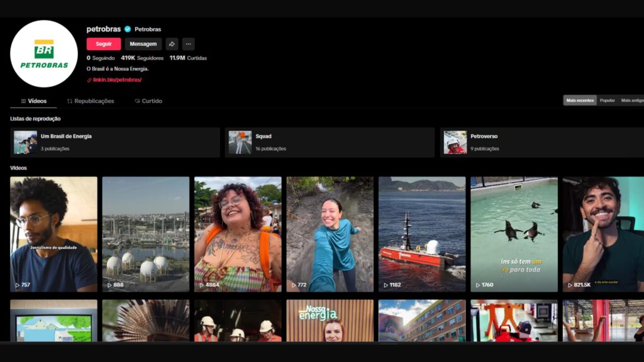
Task: Play the refinery video with 888 views
Action: pyautogui.click(x=146, y=234)
